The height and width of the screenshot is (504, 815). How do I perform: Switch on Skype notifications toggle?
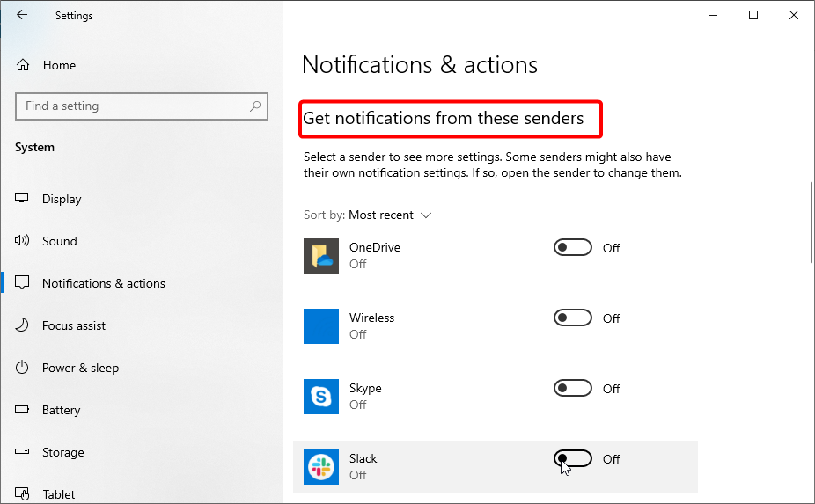(x=573, y=388)
